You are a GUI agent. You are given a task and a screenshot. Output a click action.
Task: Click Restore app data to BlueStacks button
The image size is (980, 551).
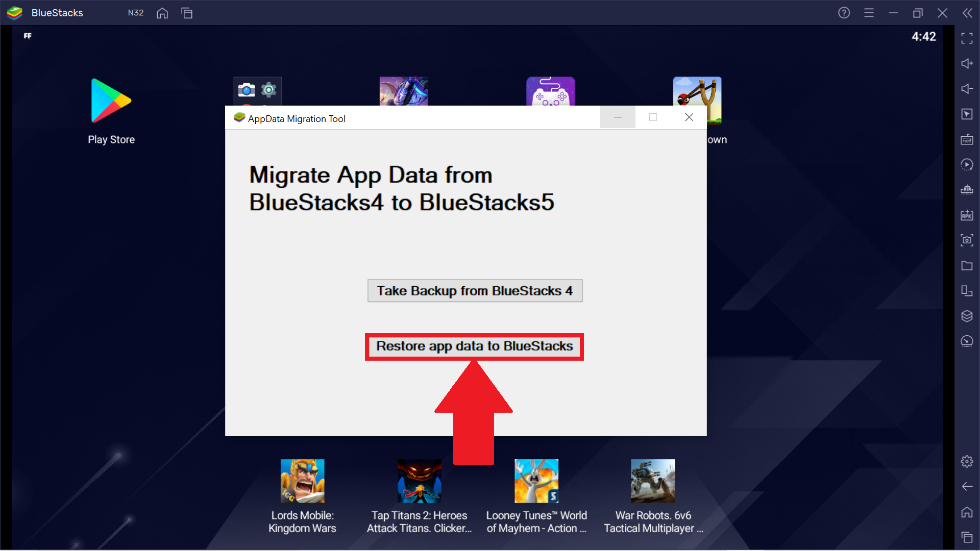pyautogui.click(x=475, y=346)
